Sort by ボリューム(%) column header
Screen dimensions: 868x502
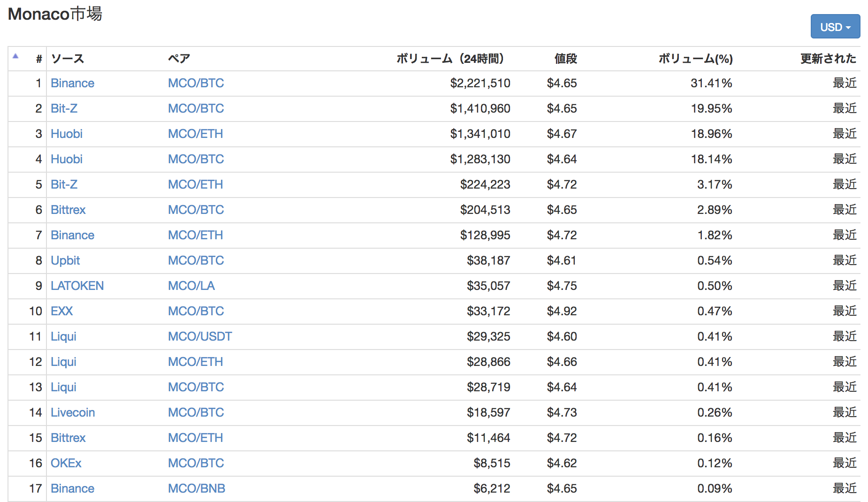pyautogui.click(x=695, y=59)
